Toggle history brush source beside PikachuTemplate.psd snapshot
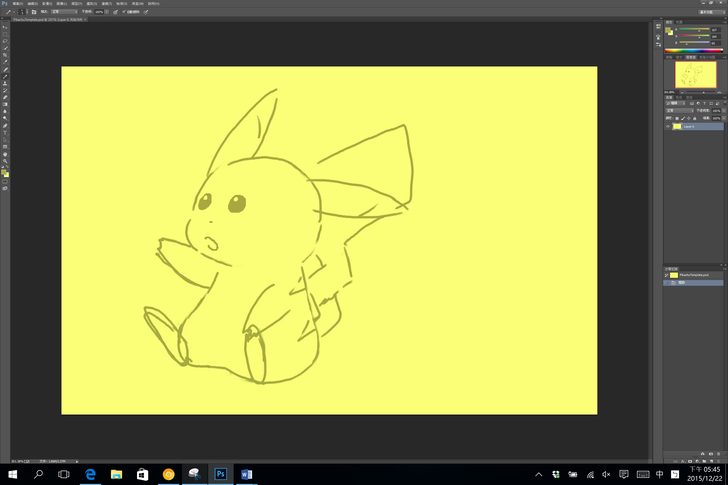 click(668, 275)
